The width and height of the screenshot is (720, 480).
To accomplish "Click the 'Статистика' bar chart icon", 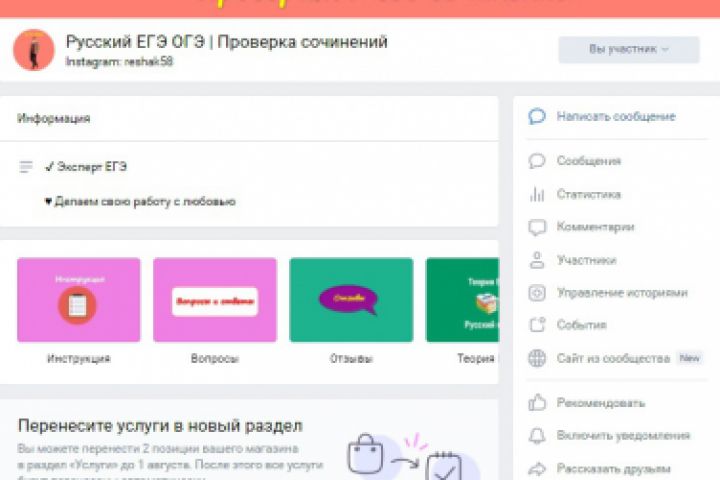I will tap(537, 194).
